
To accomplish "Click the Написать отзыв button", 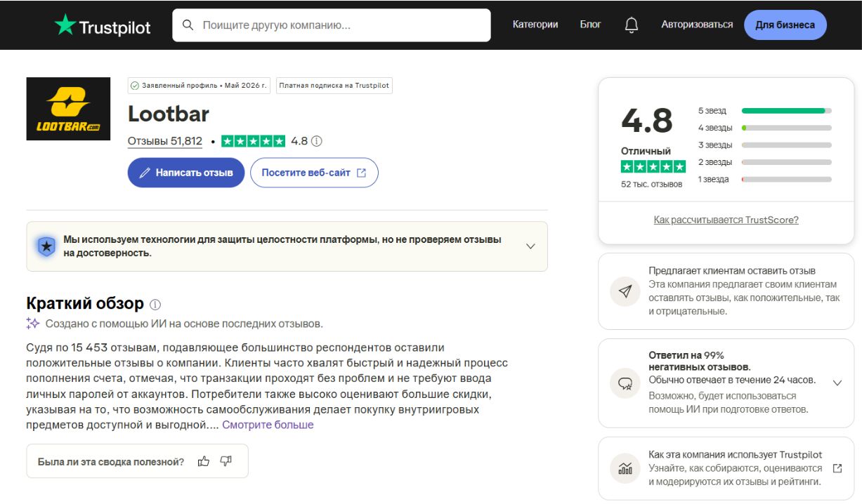I will pyautogui.click(x=186, y=173).
